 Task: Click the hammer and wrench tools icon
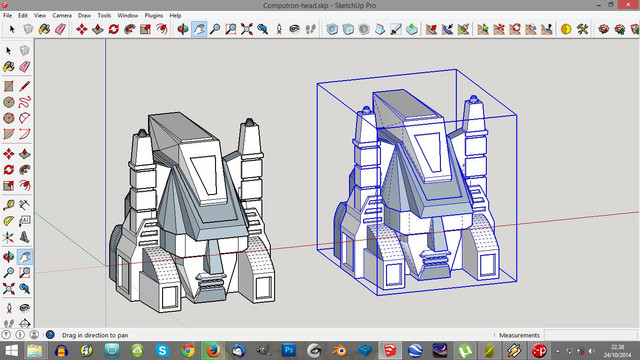pyautogui.click(x=582, y=29)
